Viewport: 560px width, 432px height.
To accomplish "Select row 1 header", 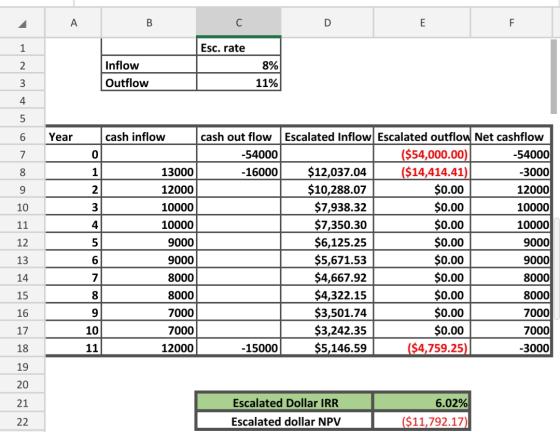I will (x=22, y=47).
